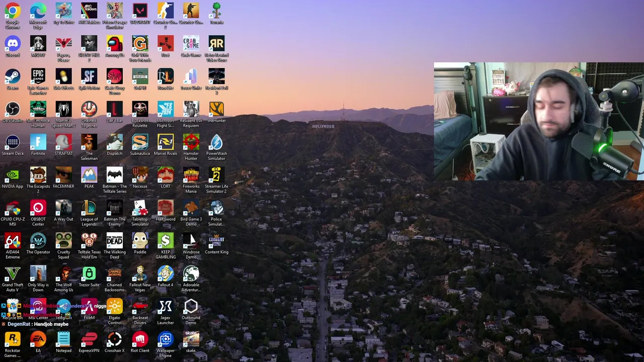Select the Fortnite shortcut
Image resolution: width=644 pixels, height=362 pixels.
point(38,142)
